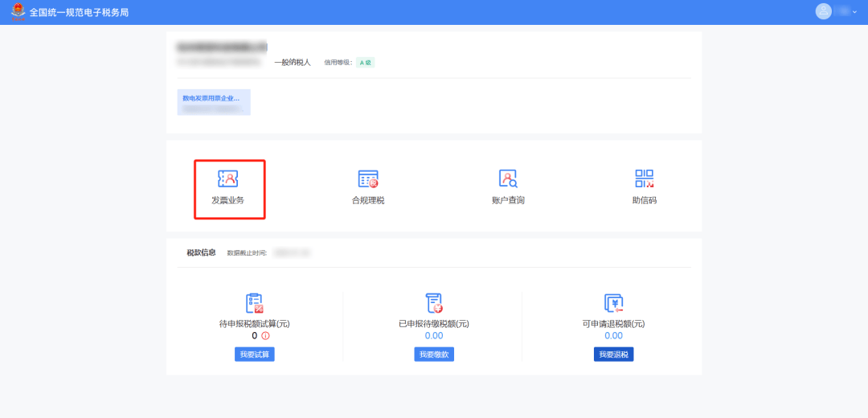Click the 账户查询 account query icon
Image resolution: width=868 pixels, height=418 pixels.
pyautogui.click(x=508, y=179)
